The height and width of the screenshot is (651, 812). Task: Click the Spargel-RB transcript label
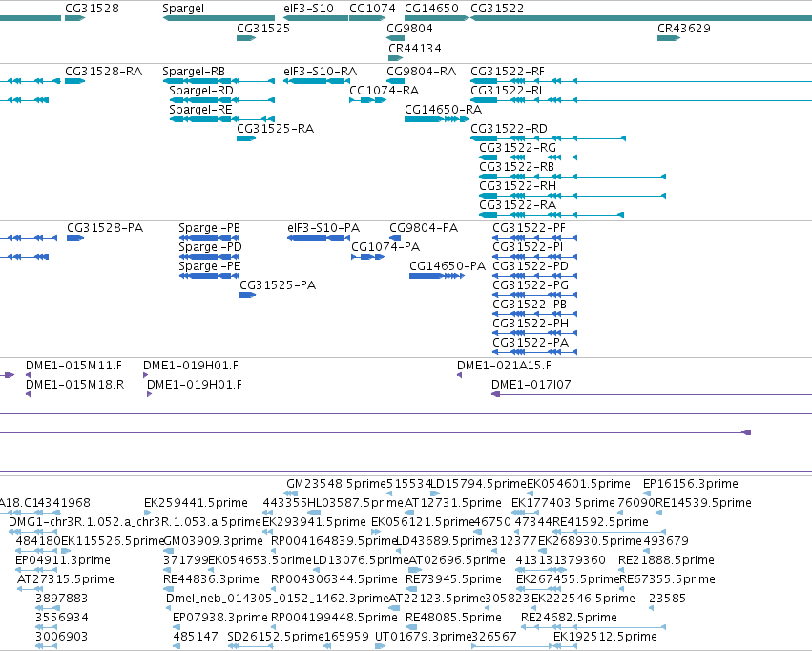(x=194, y=71)
